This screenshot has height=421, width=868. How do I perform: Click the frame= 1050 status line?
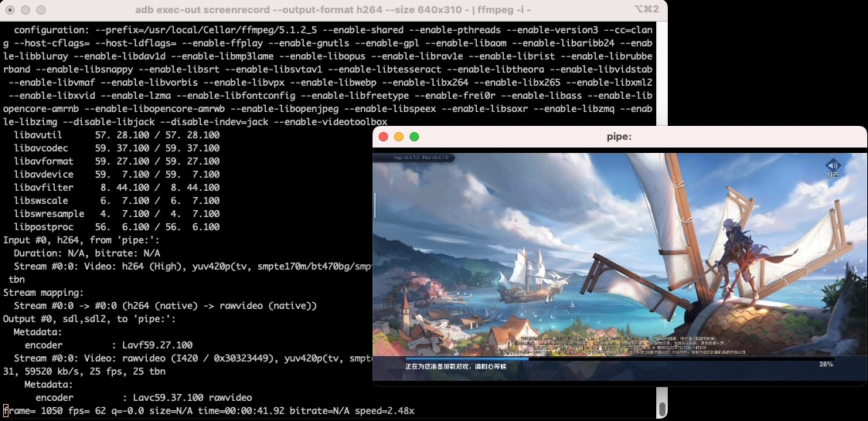(x=209, y=410)
